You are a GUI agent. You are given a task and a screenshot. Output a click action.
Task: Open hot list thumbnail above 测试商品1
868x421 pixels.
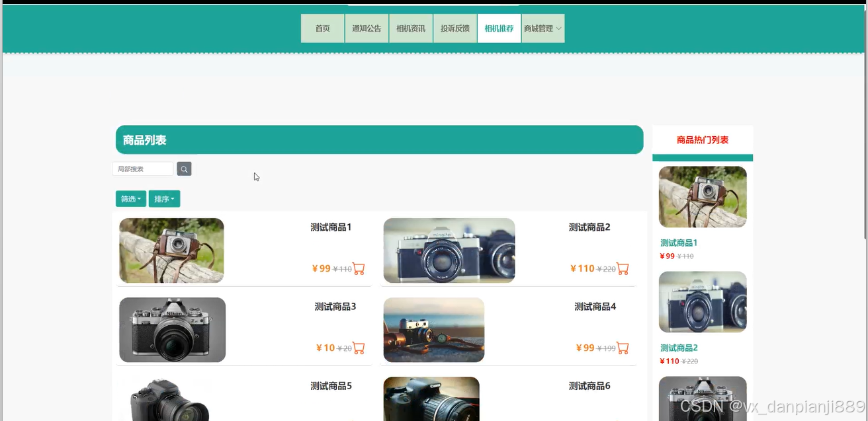click(x=703, y=197)
